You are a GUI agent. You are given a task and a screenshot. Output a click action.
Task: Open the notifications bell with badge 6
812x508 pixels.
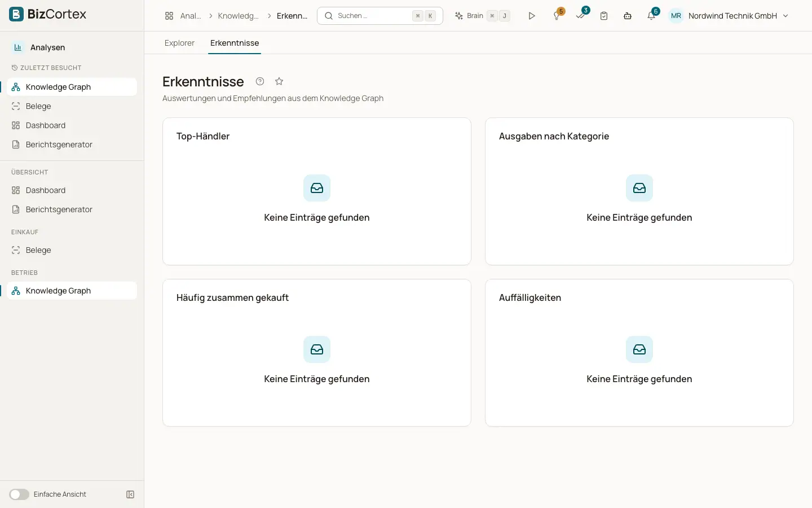click(x=652, y=16)
